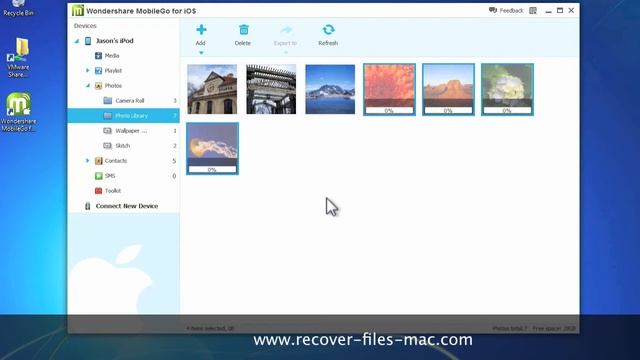Click the MobileGo logo in the title bar
Image resolution: width=640 pixels, height=360 pixels.
(78, 10)
